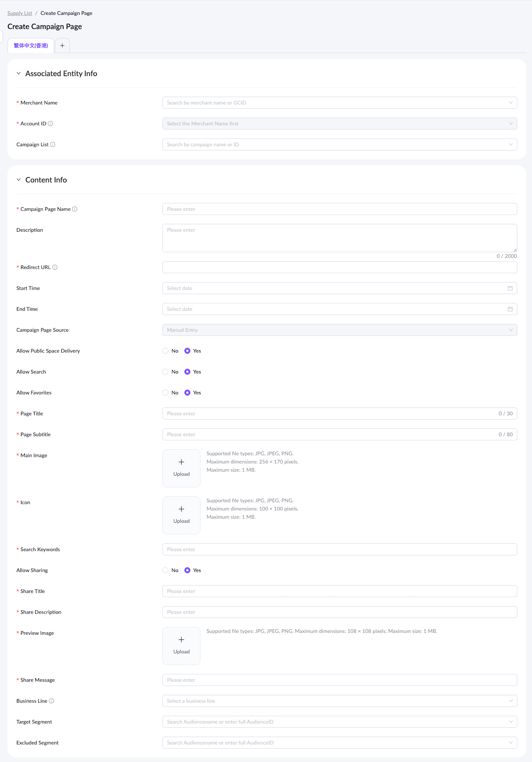
Task: Select No for Allow Favorites
Action: (165, 393)
